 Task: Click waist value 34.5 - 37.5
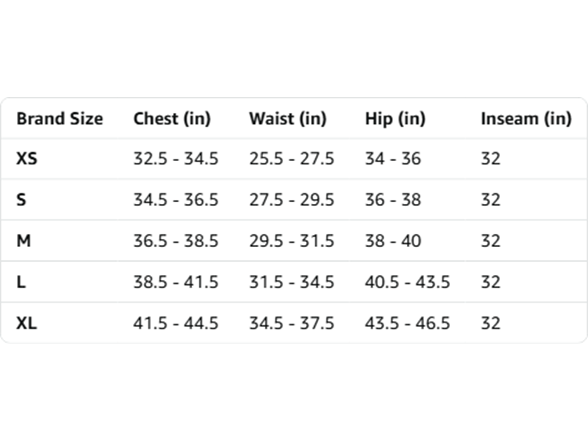(292, 323)
